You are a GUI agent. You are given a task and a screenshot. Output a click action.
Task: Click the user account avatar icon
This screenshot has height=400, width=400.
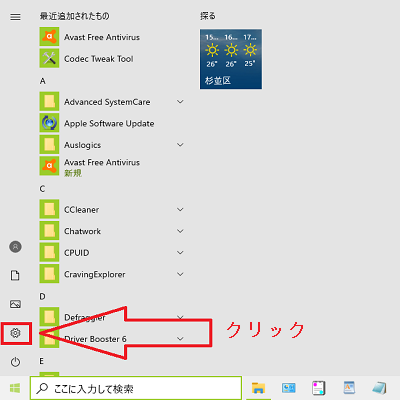[15, 247]
